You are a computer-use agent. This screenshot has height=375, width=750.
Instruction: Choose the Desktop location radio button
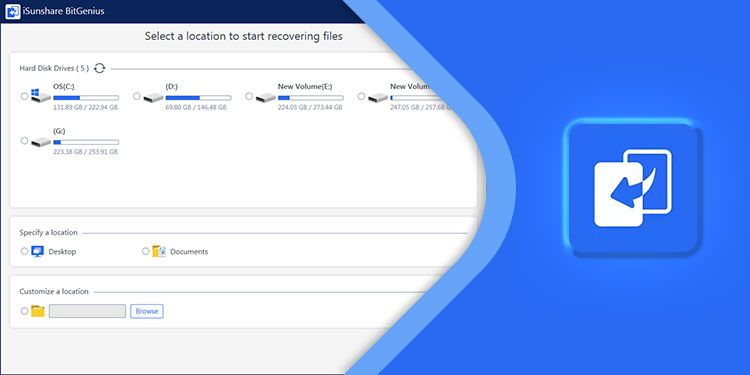24,251
